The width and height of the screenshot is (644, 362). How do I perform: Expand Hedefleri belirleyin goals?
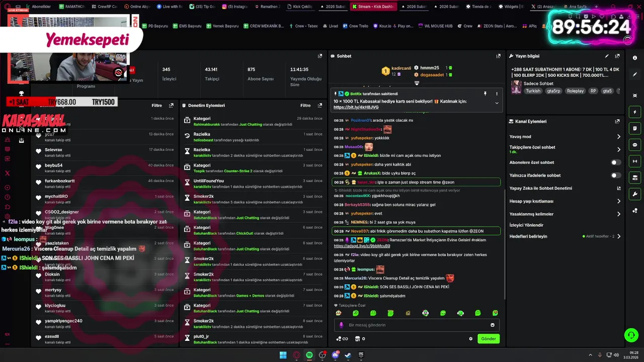click(x=619, y=236)
